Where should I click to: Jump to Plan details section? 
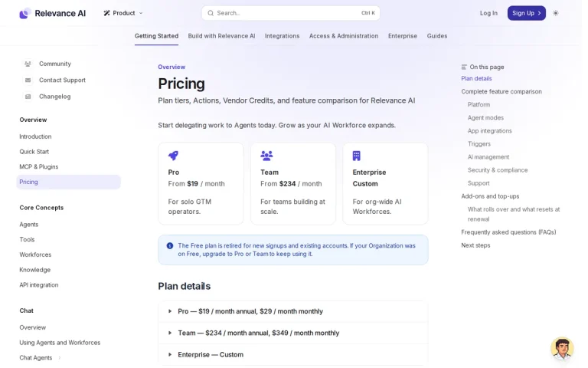[476, 78]
